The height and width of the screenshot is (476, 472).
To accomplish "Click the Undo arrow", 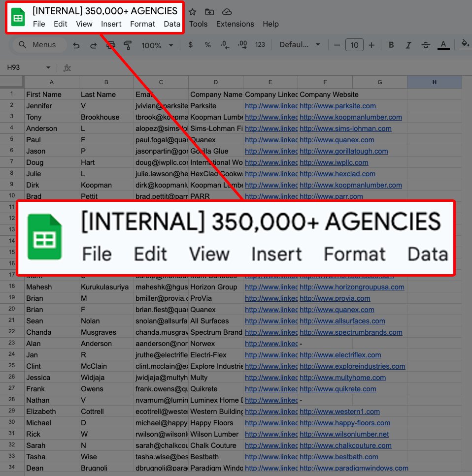I will [76, 46].
